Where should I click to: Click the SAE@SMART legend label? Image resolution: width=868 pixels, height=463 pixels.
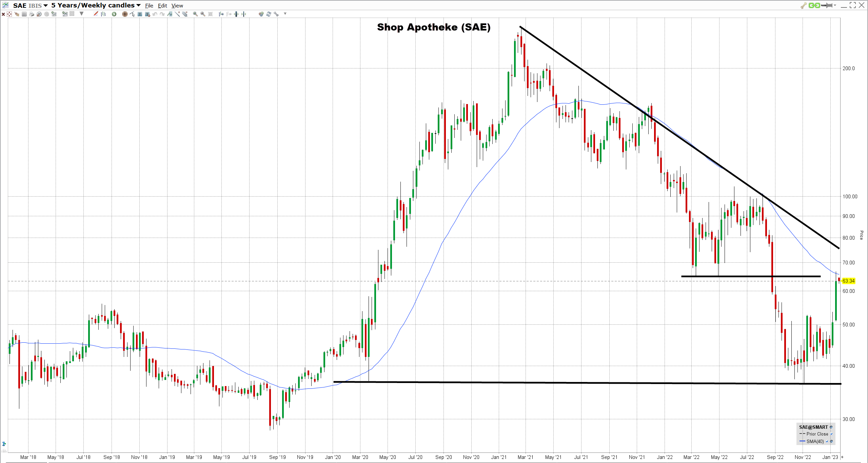pos(813,427)
